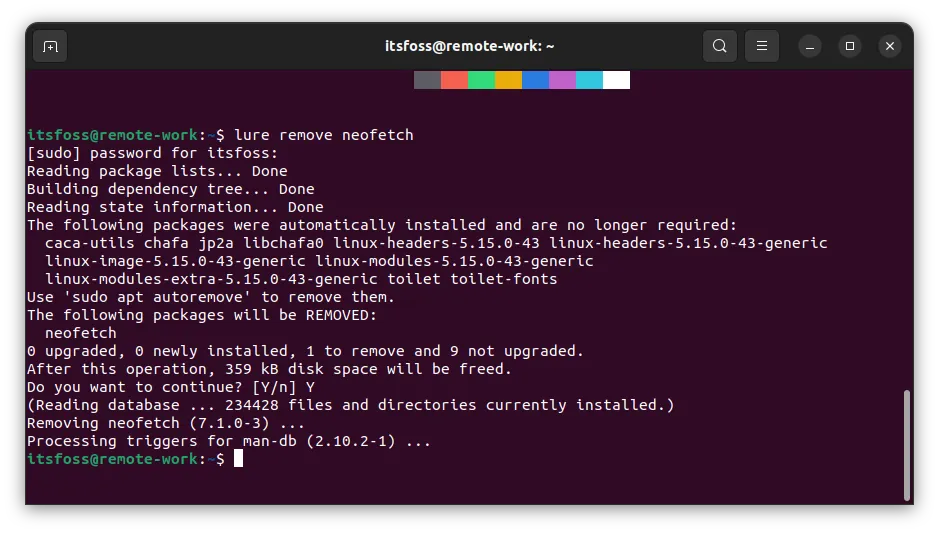Open a new terminal tab
Viewport: 939px width, 533px height.
[x=50, y=46]
